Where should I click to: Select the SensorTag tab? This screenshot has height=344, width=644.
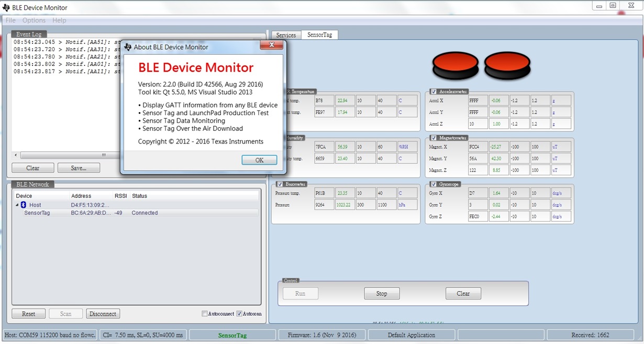pos(320,35)
